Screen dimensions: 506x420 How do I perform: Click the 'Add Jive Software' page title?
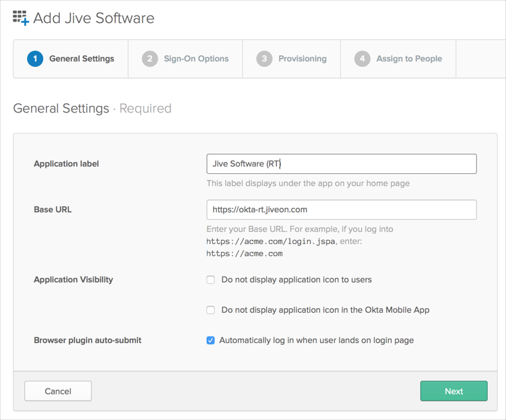click(94, 18)
